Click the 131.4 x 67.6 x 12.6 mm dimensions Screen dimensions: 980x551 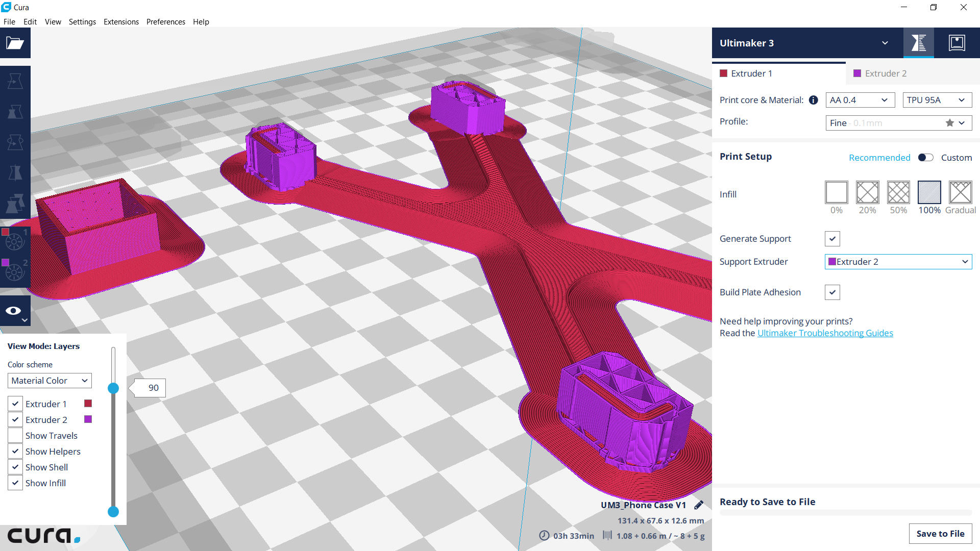coord(660,521)
